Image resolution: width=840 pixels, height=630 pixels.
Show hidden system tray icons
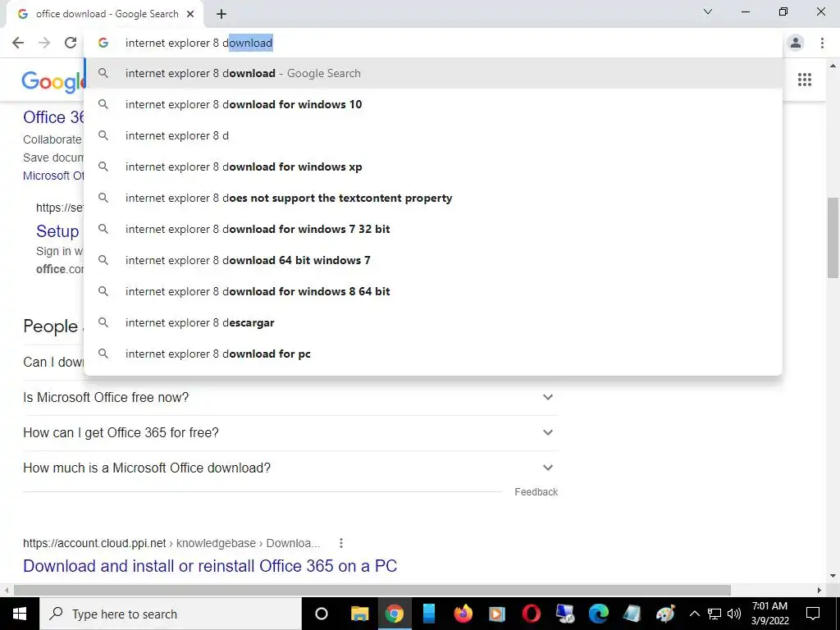(694, 614)
